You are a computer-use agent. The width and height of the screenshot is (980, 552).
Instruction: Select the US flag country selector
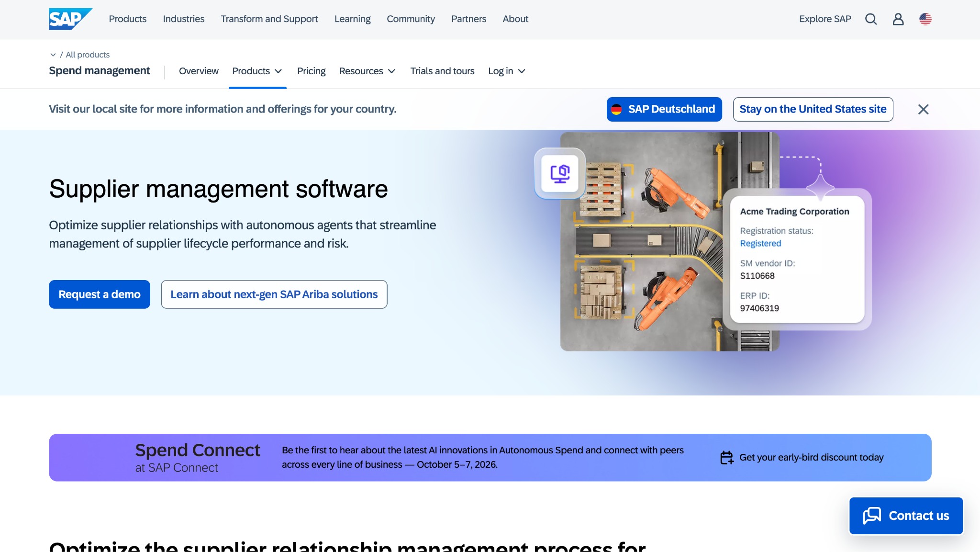[x=925, y=19]
